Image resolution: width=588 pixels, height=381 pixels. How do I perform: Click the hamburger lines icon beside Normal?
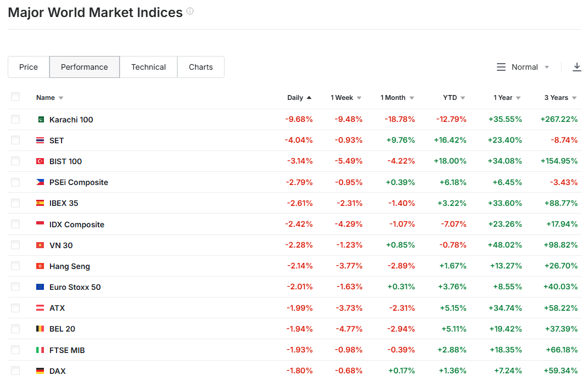click(x=501, y=67)
